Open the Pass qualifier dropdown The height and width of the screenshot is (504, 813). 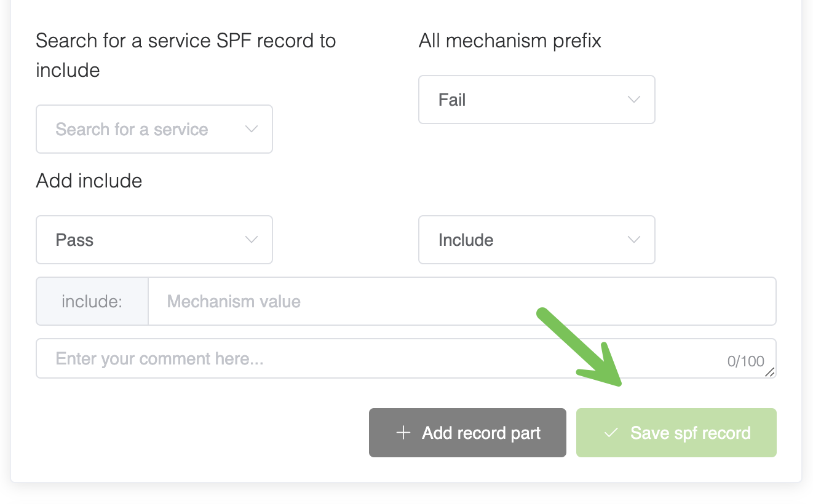coord(154,240)
